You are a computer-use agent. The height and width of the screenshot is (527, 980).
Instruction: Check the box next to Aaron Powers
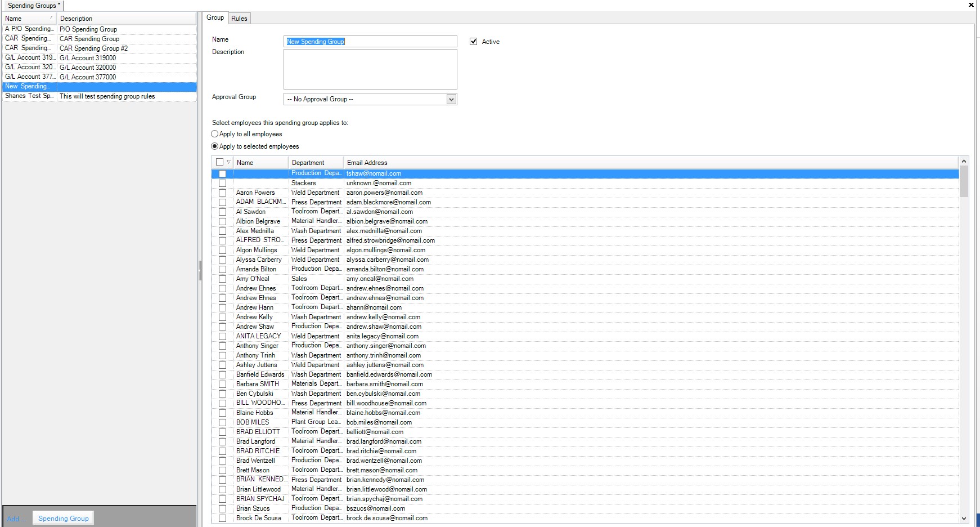click(x=223, y=193)
